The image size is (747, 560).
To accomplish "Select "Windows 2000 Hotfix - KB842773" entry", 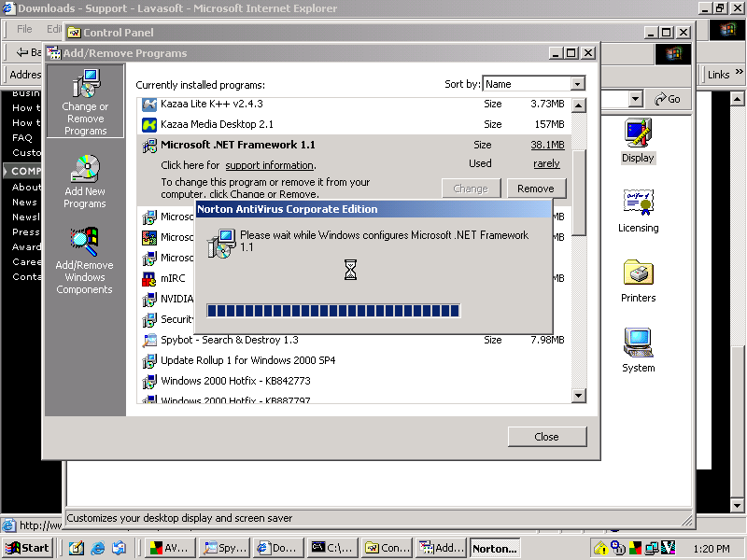I will click(235, 381).
